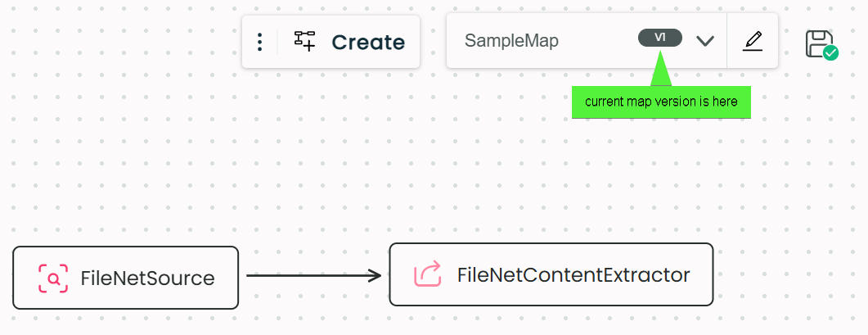This screenshot has width=868, height=335.
Task: Click the Create button label
Action: (x=368, y=42)
